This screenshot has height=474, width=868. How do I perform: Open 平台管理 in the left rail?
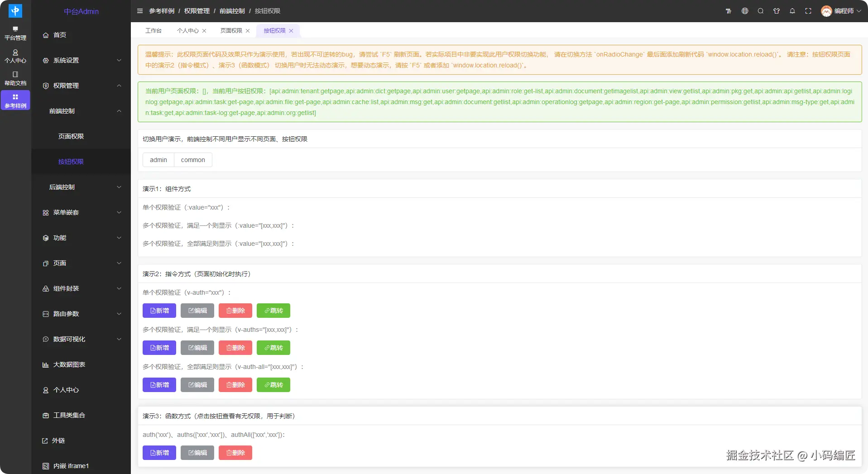pyautogui.click(x=15, y=34)
